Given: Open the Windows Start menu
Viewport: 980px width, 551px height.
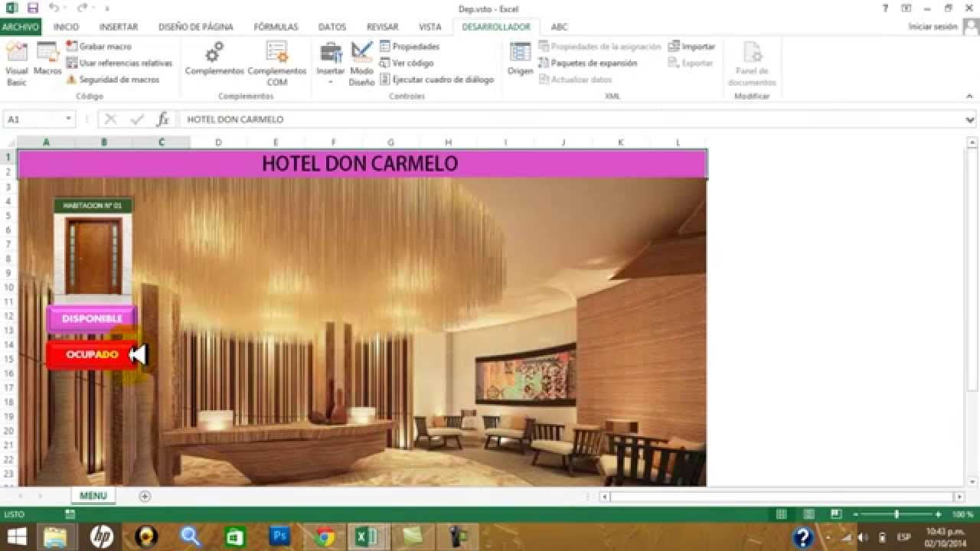Looking at the screenshot, I should [x=17, y=536].
